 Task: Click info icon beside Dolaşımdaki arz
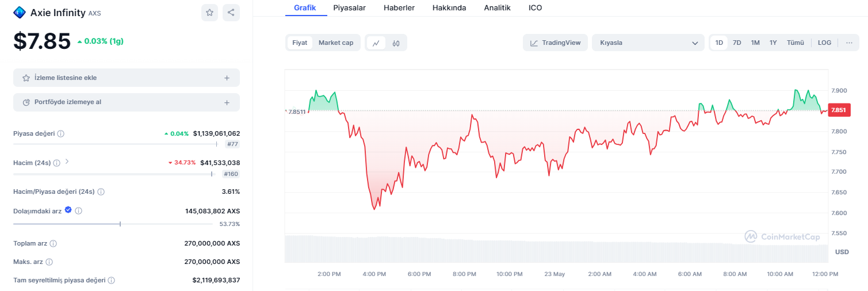pos(79,211)
